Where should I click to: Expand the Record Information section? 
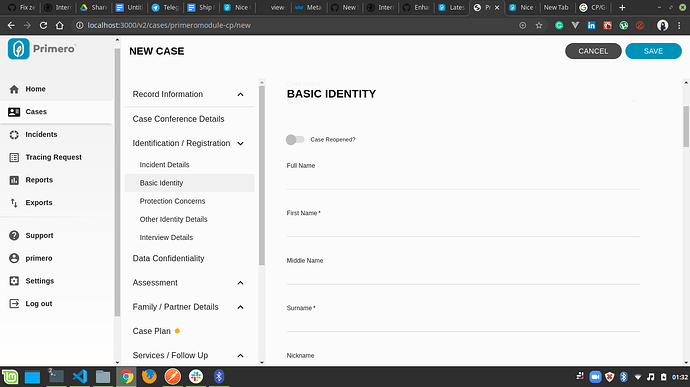240,95
